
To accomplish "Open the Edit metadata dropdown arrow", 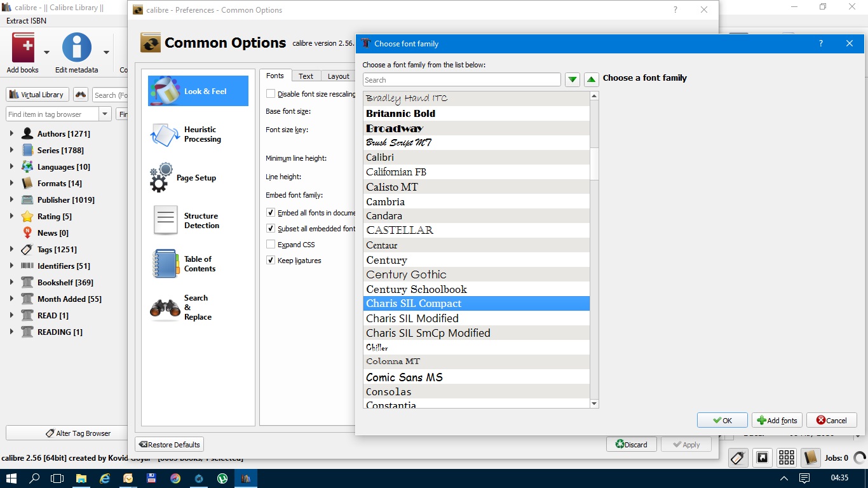I will pyautogui.click(x=106, y=52).
